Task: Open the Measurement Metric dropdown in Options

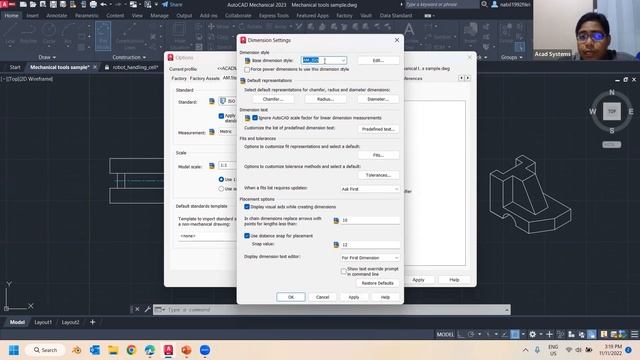Action: [227, 132]
